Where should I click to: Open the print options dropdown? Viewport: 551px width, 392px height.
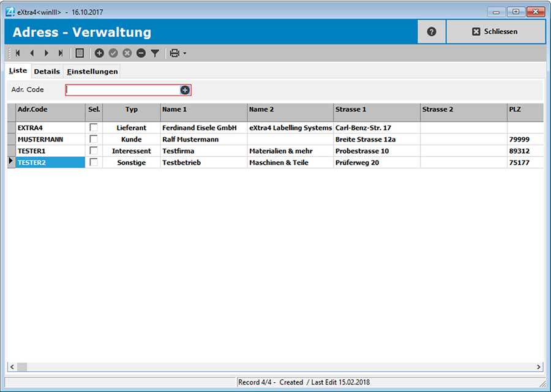pyautogui.click(x=184, y=53)
